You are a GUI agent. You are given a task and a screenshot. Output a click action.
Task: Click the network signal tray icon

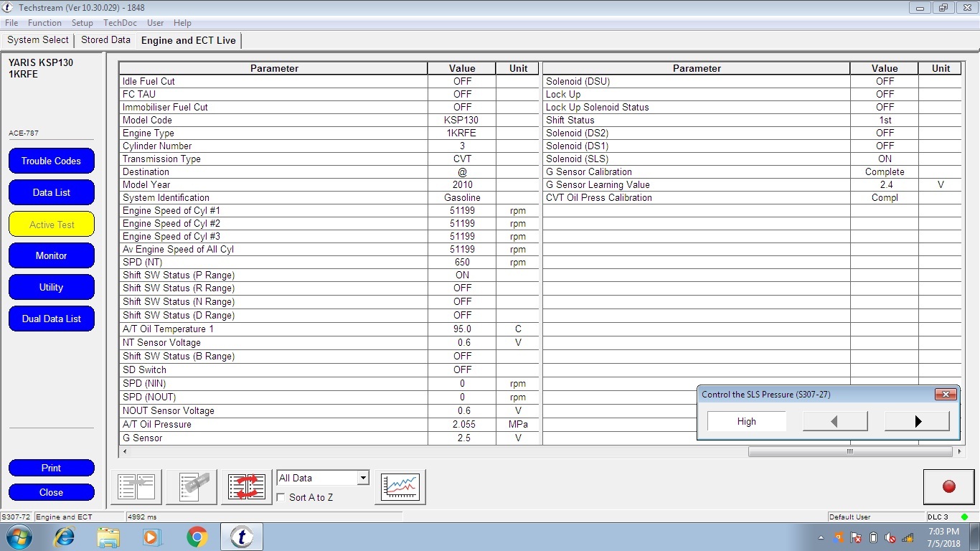[908, 537]
